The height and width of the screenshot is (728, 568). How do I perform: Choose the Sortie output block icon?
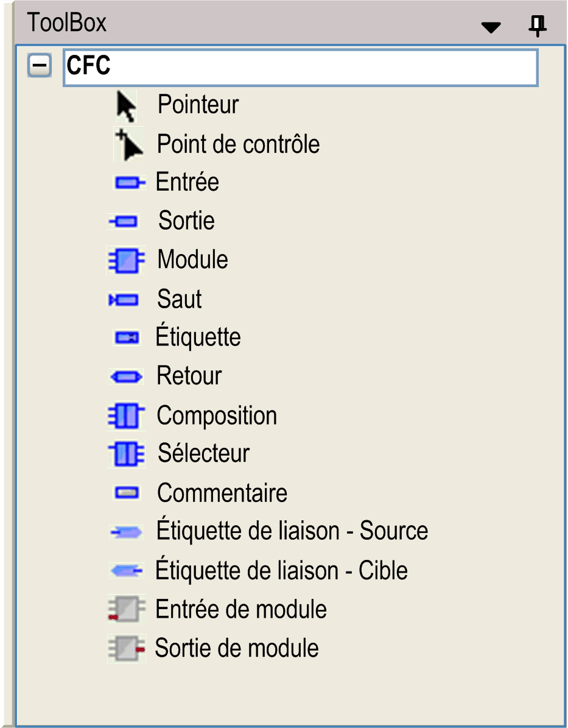click(124, 222)
